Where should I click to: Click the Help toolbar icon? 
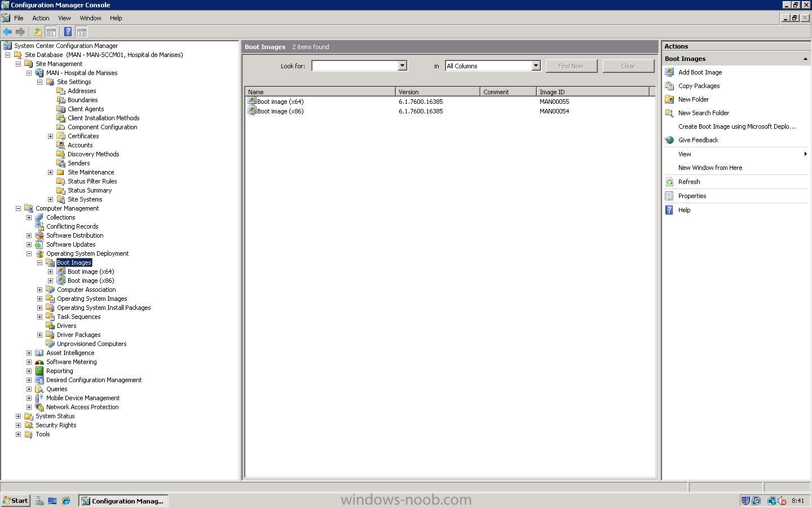tap(68, 32)
